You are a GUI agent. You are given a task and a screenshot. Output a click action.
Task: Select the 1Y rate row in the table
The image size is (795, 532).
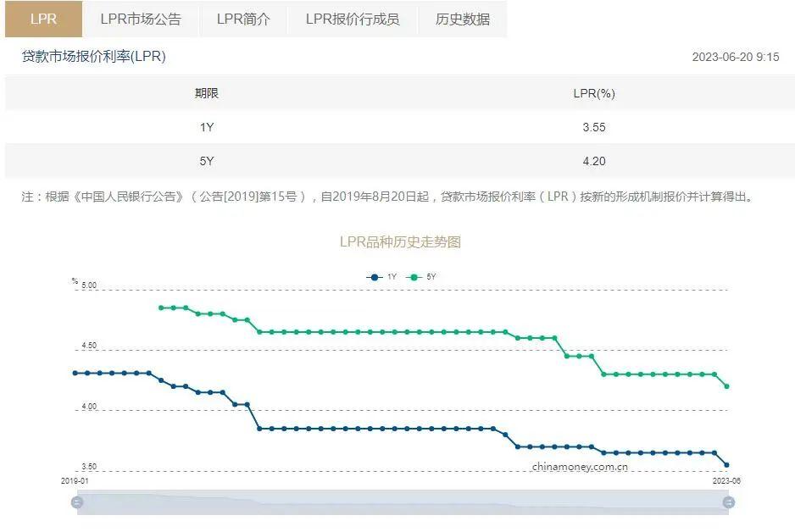coord(397,127)
